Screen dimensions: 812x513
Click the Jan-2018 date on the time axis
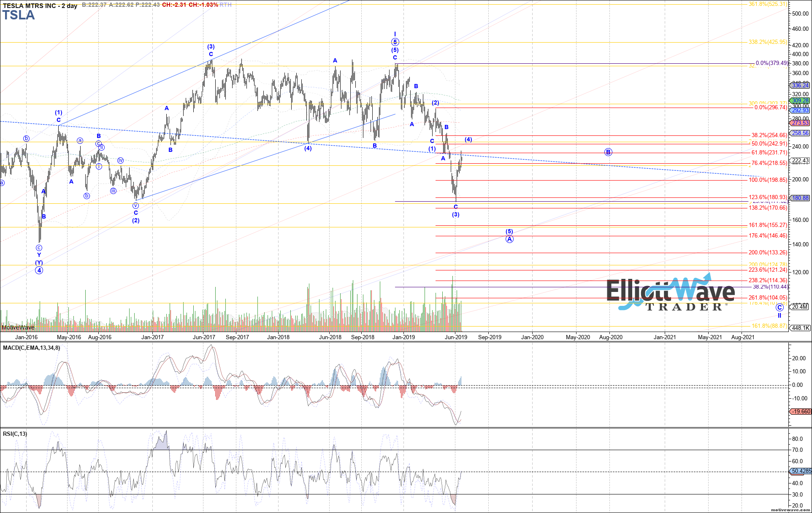[x=278, y=337]
